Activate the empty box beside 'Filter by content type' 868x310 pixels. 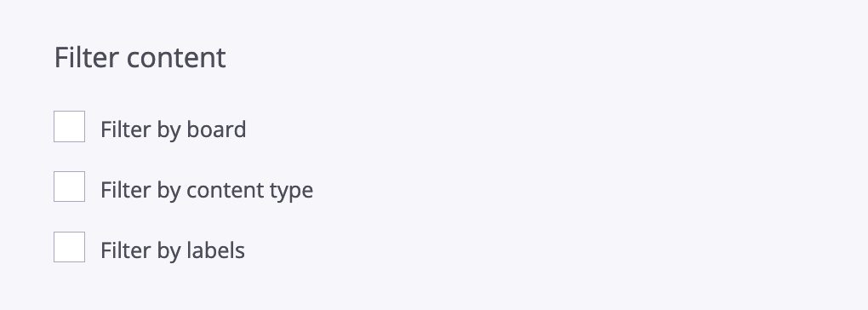click(x=69, y=187)
